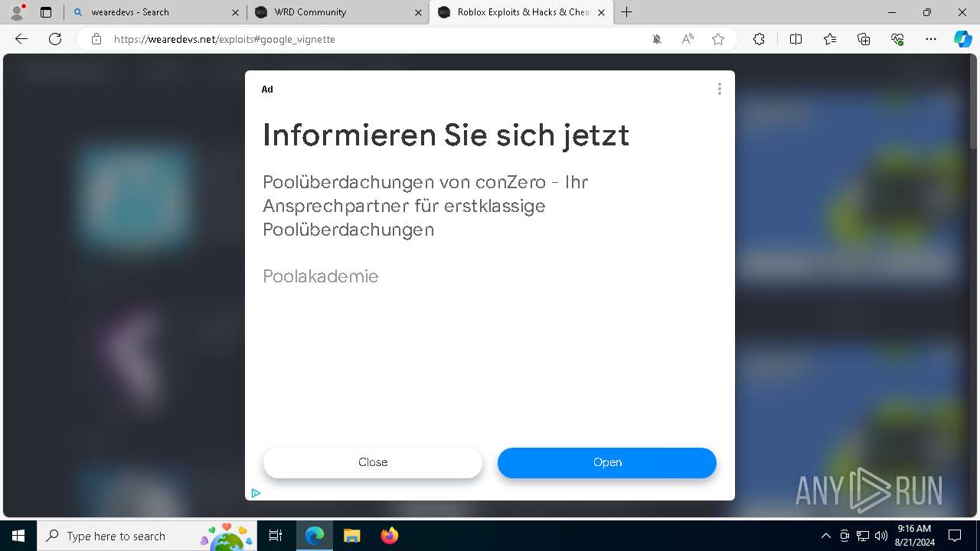Open File Explorer in taskbar
980x551 pixels.
pos(351,536)
